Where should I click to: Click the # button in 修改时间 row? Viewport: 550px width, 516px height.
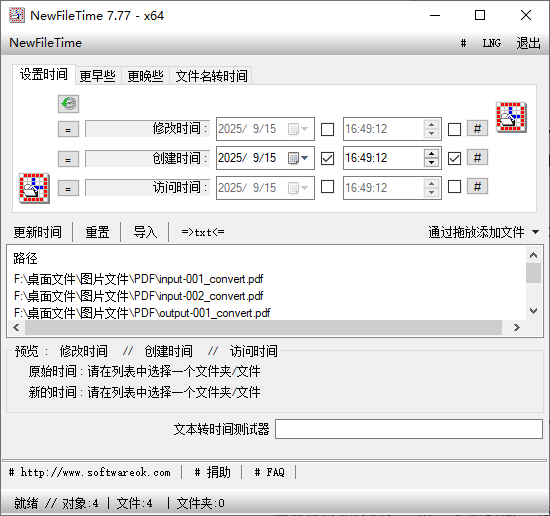477,128
